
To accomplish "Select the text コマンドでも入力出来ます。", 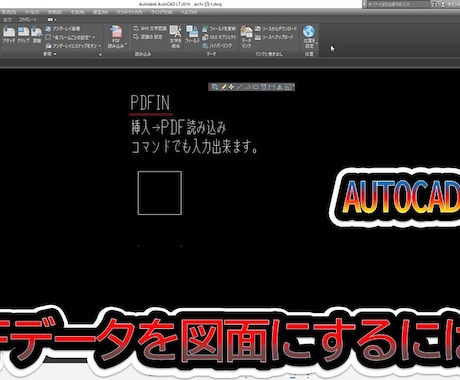I will (195, 146).
